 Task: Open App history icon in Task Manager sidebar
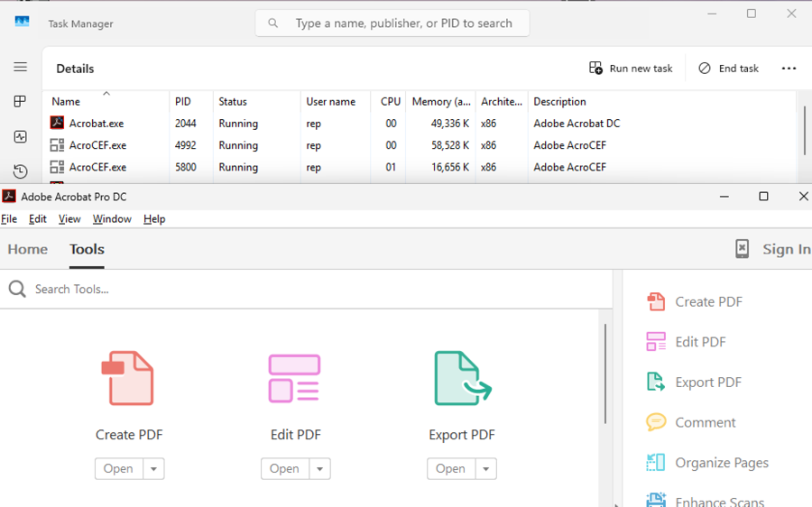pos(20,171)
